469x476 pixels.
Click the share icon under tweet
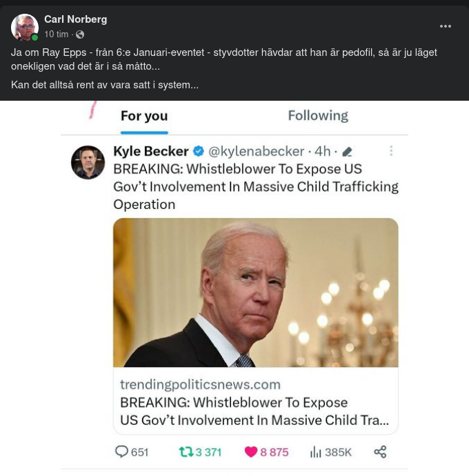click(380, 452)
